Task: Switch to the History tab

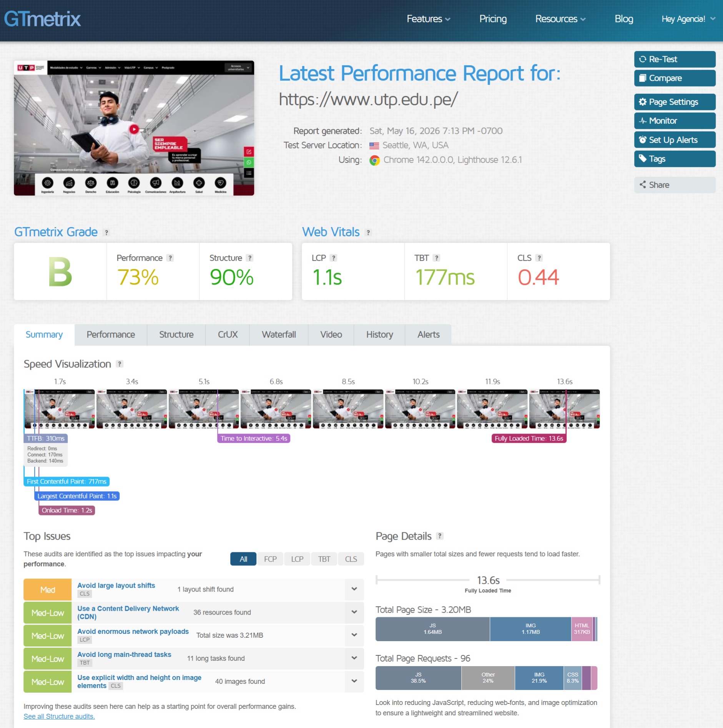Action: click(x=379, y=334)
